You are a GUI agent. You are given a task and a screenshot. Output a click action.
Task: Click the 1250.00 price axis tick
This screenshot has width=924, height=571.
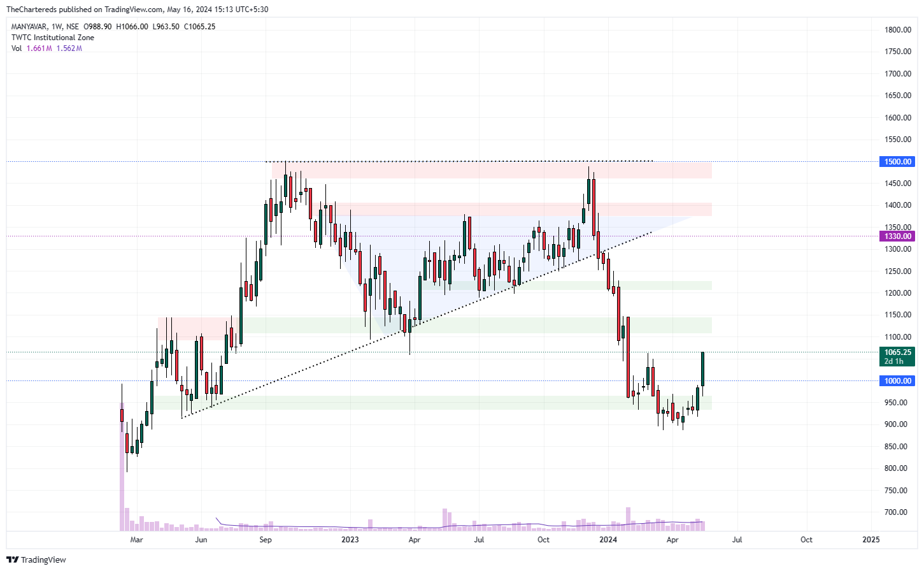click(x=898, y=271)
